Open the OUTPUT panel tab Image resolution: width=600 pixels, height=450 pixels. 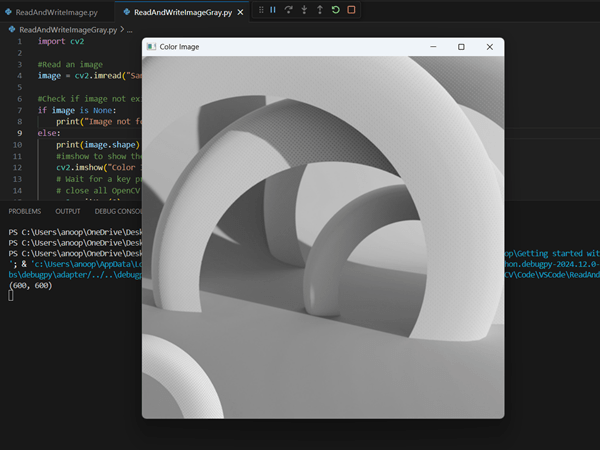point(68,211)
